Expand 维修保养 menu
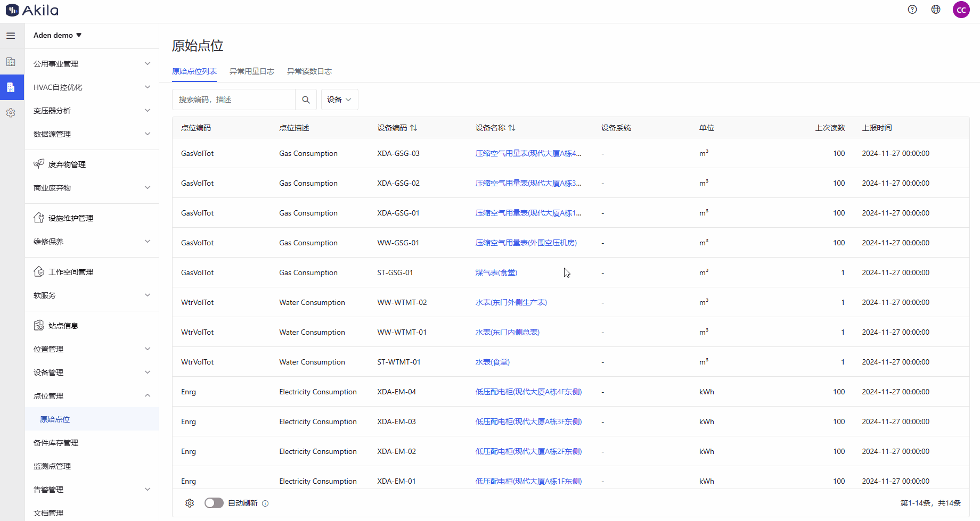 (x=92, y=242)
